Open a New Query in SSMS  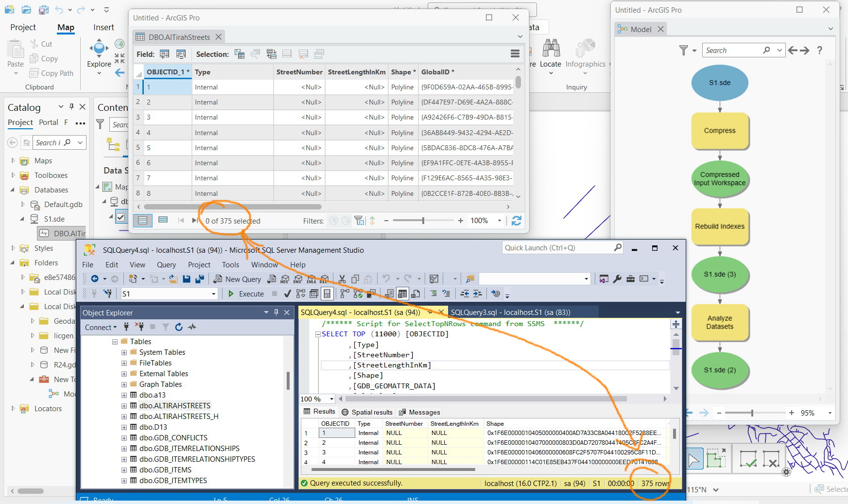click(238, 278)
